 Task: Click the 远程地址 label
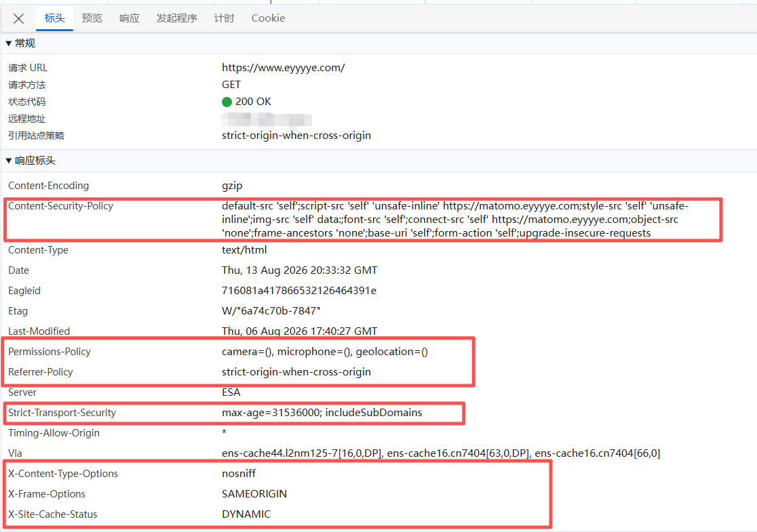point(27,119)
